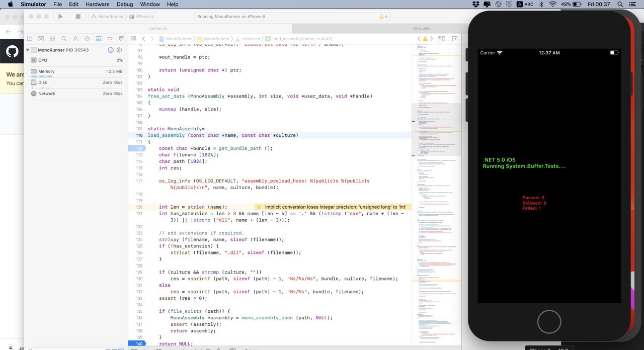This screenshot has height=350, width=644.
Task: Select the Network gauge row
Action: pyautogui.click(x=76, y=94)
